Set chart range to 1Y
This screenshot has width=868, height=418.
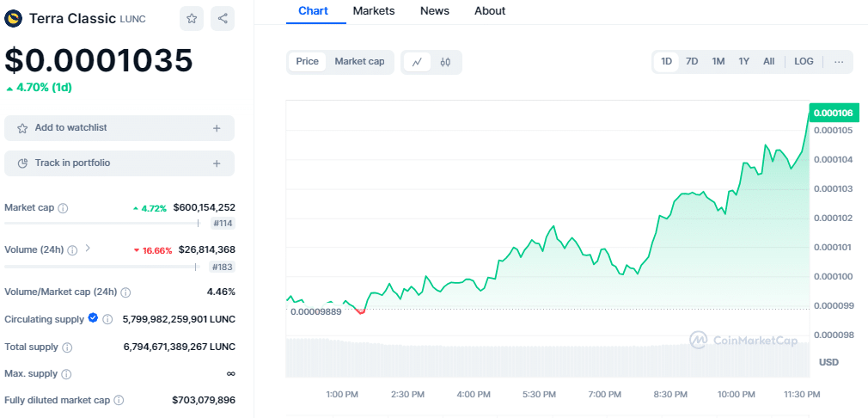(744, 61)
